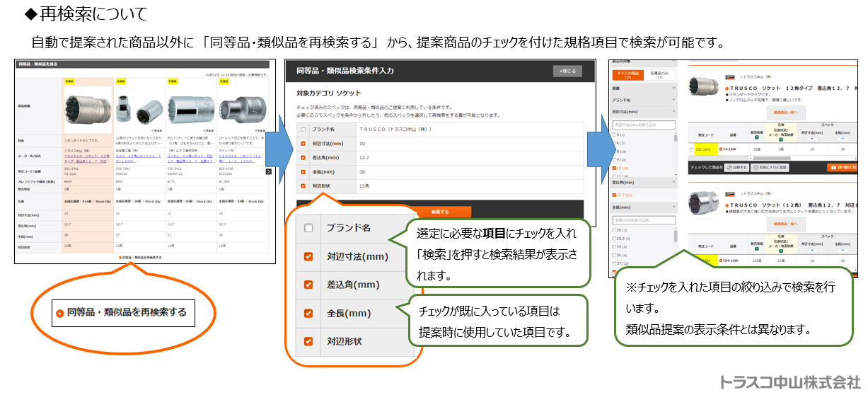Uncheck the 全長(mm) checkbox in the dialog
The image size is (868, 395).
coord(303,171)
